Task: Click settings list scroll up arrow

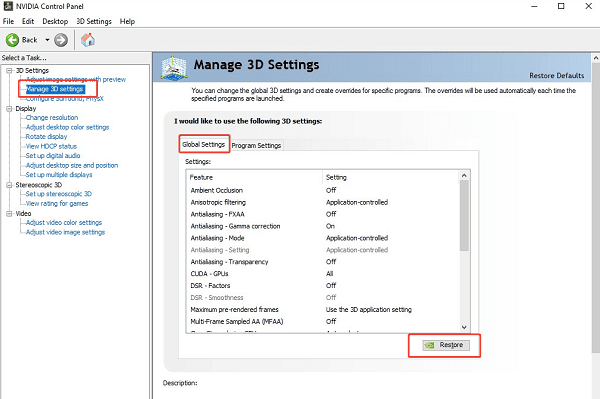Action: tap(464, 176)
